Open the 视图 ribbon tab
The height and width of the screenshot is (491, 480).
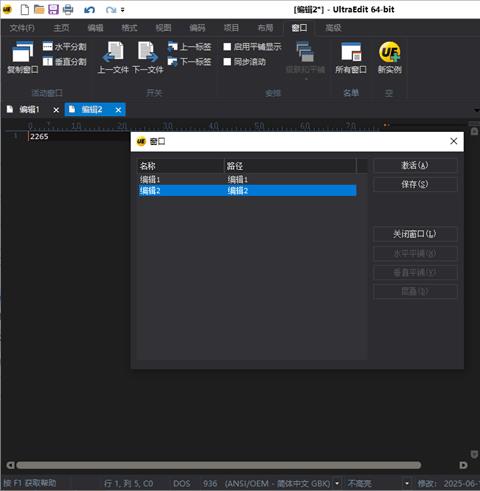point(163,28)
